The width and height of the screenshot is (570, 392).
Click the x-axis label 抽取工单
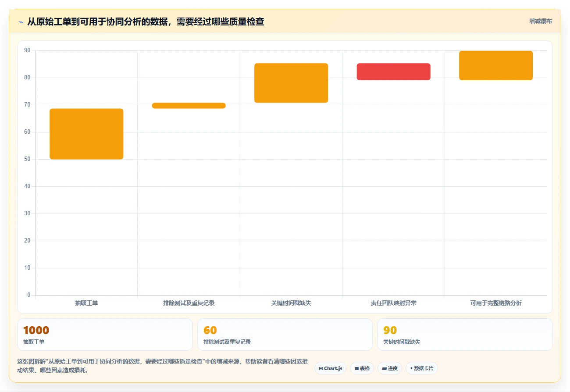(x=86, y=303)
